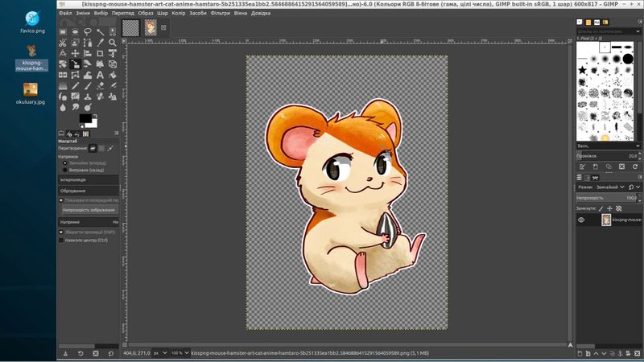Toggle Зберегти пропорції checkbox
This screenshot has width=644, height=362.
click(x=61, y=232)
